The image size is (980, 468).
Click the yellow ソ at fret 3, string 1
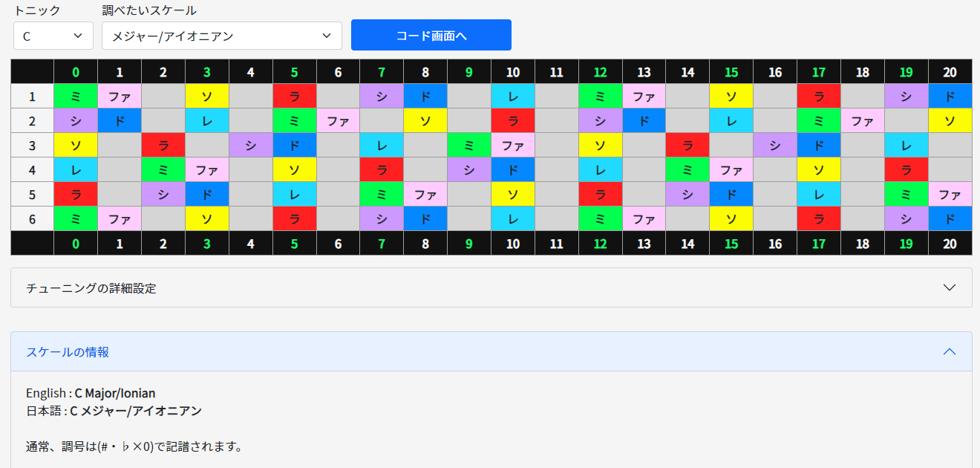(206, 96)
